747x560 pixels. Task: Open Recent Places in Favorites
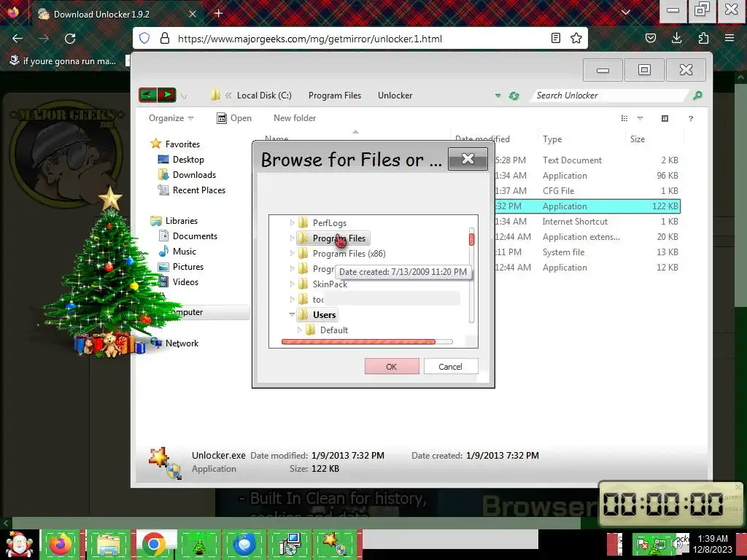199,190
